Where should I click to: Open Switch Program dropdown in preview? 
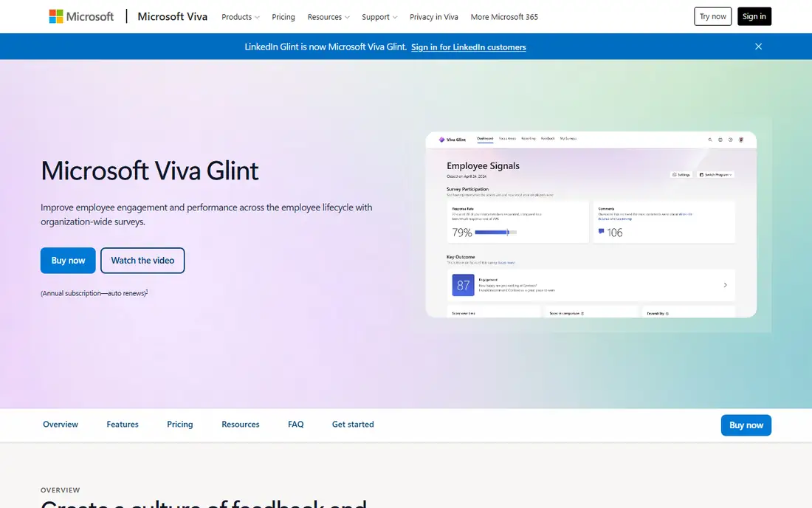point(715,175)
